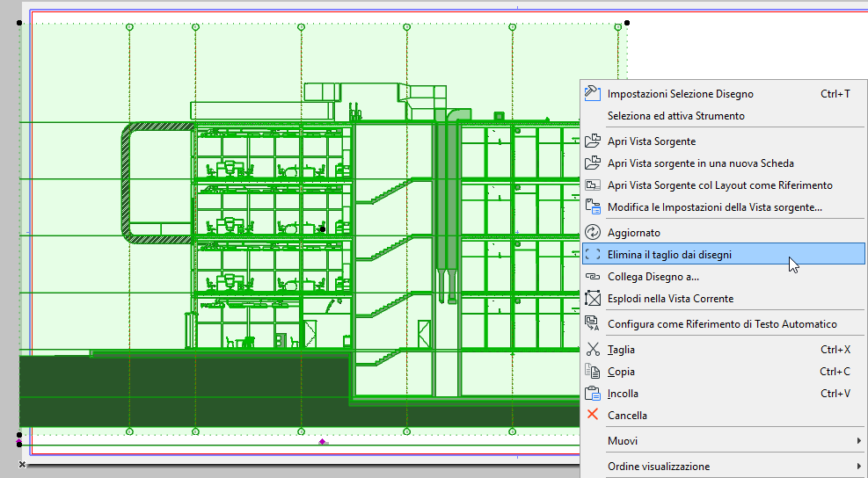Click the scissors Taglia icon
Image resolution: width=868 pixels, height=478 pixels.
tap(592, 350)
